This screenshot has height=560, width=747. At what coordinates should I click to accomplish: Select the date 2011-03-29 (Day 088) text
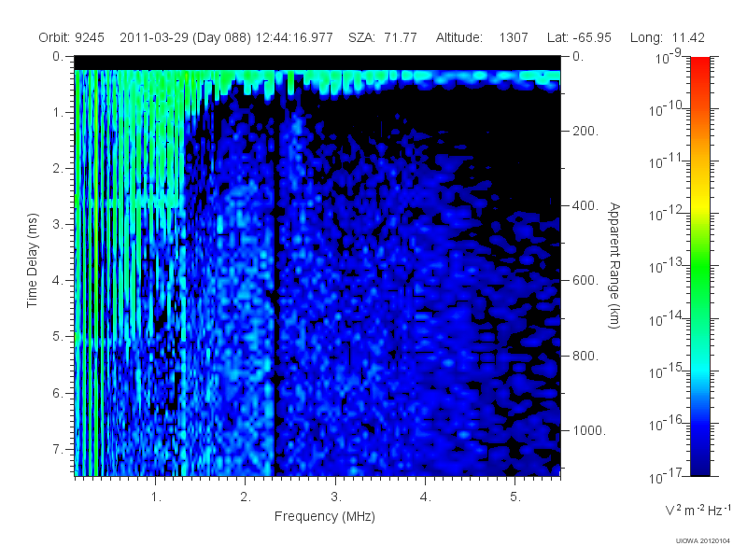tap(185, 38)
